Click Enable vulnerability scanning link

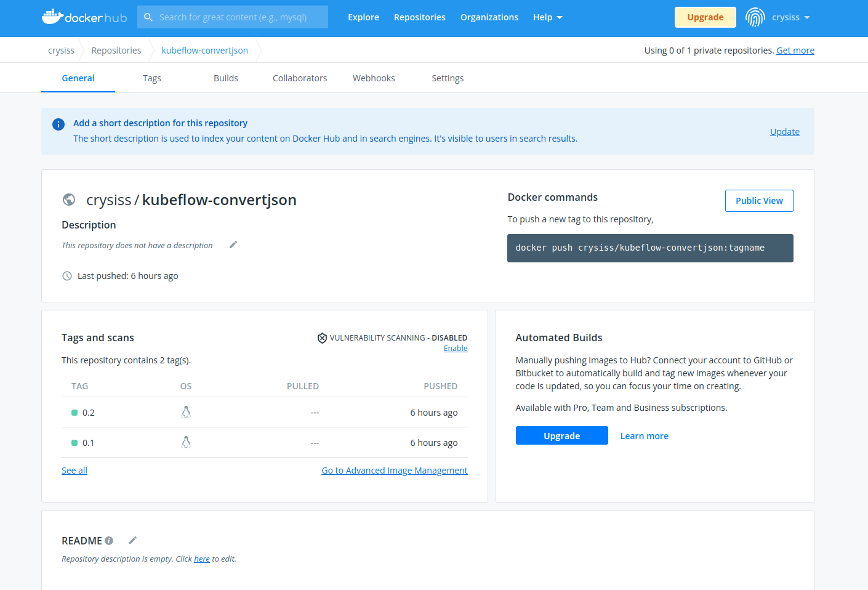point(456,349)
